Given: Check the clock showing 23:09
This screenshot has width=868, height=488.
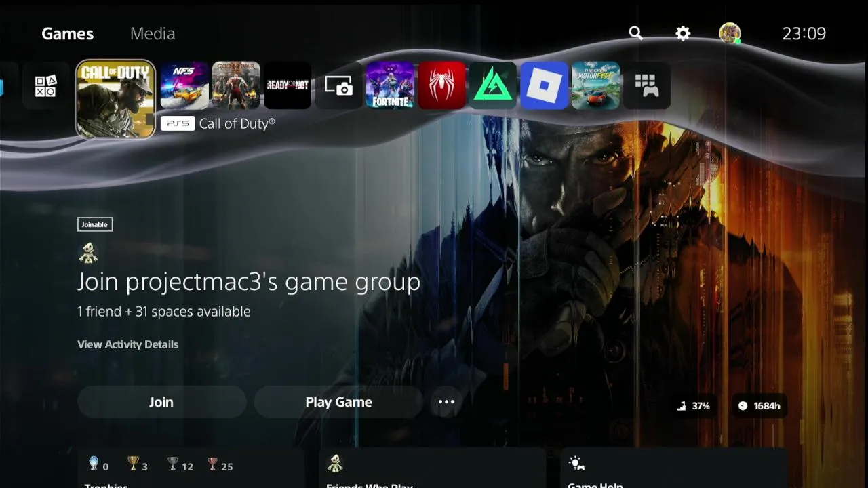Looking at the screenshot, I should point(804,33).
